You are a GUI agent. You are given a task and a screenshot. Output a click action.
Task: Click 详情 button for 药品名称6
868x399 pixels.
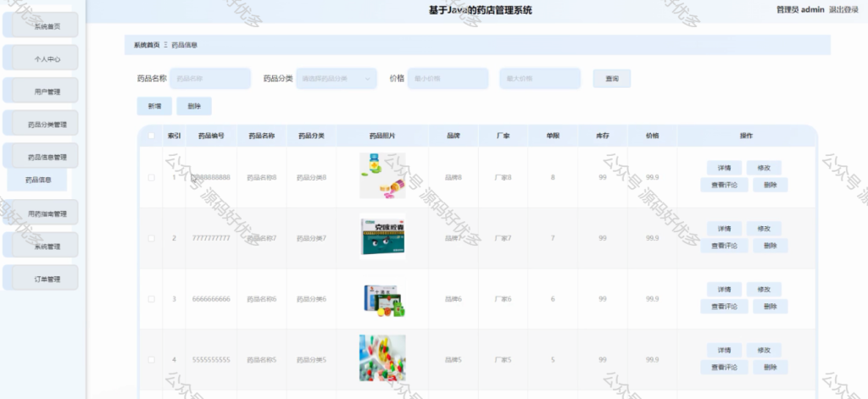click(724, 290)
